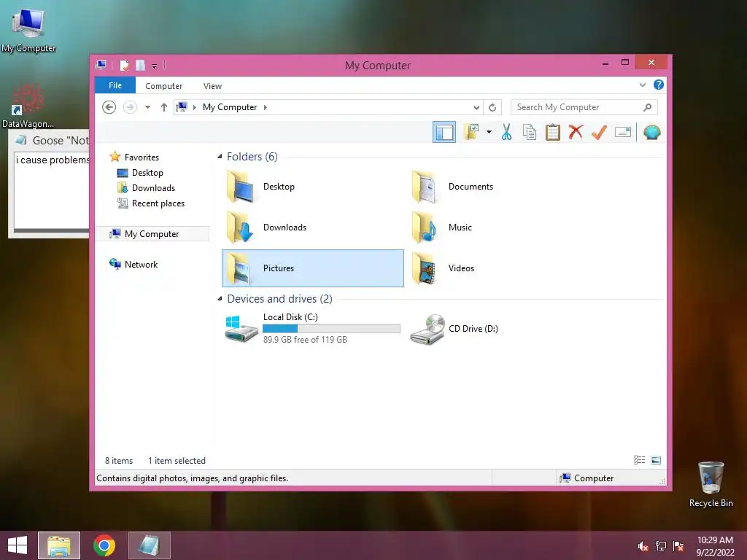Open the Computer ribbon tab
Viewport: 747px width, 560px height.
coord(164,86)
